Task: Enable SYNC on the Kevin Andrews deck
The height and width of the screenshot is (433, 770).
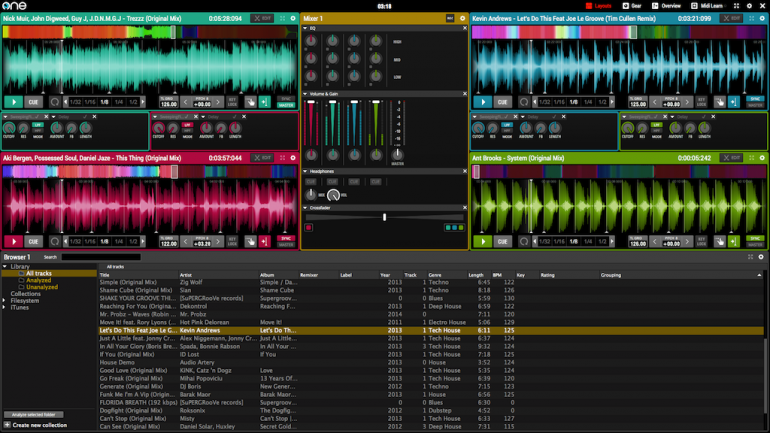Action: (755, 99)
